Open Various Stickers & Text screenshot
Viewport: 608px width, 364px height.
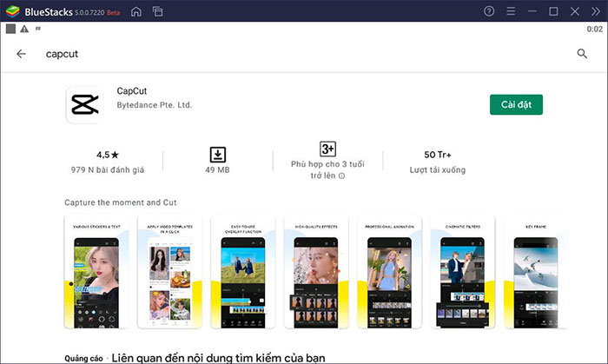click(x=96, y=273)
